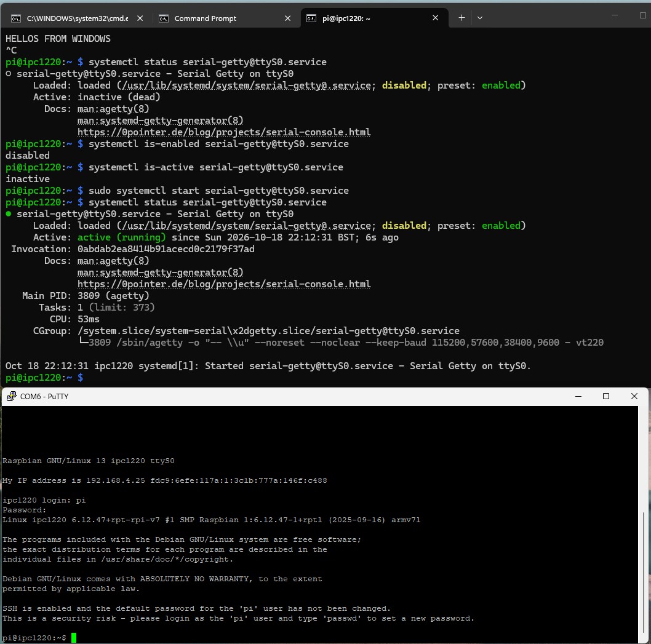The width and height of the screenshot is (651, 644).
Task: Open a new terminal tab with plus
Action: pos(461,18)
